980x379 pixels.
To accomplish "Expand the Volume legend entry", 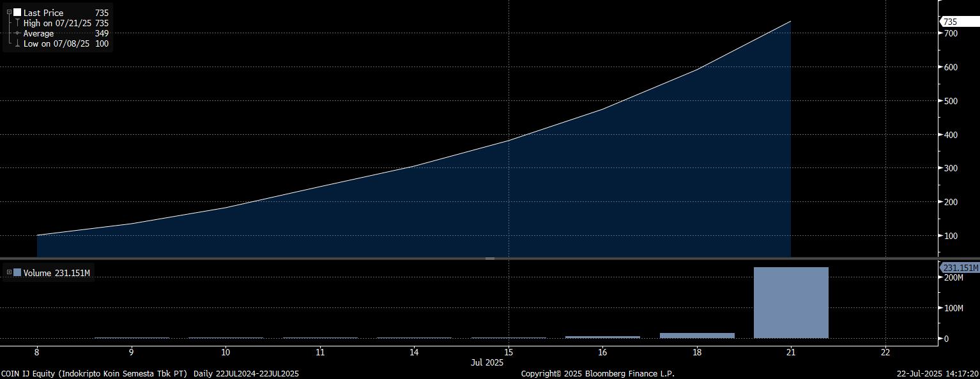I will [9, 273].
